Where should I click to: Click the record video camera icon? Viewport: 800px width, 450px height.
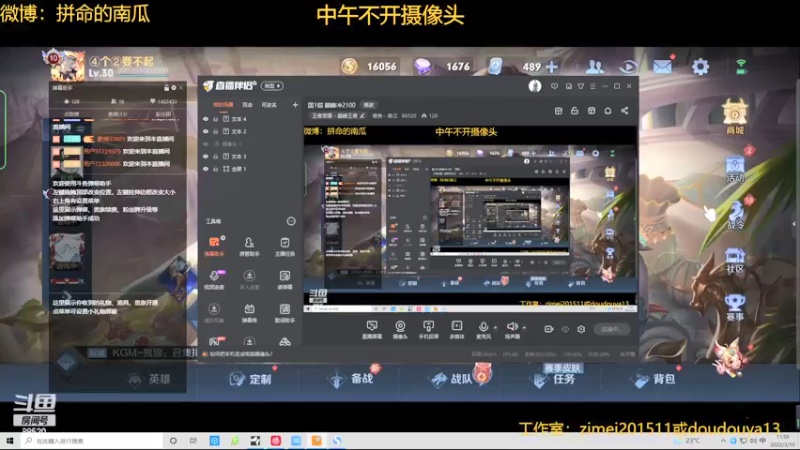point(548,329)
